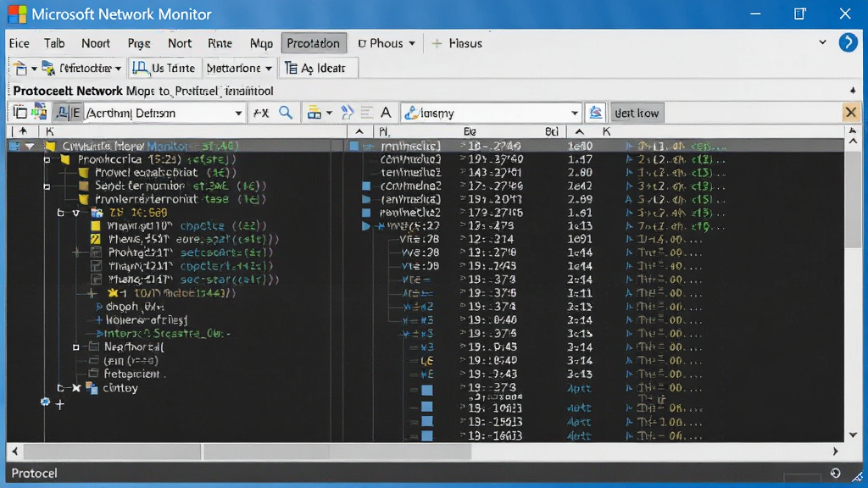This screenshot has width=868, height=488.
Task: Click the Cffetoctire toolbar icon
Action: tap(48, 68)
